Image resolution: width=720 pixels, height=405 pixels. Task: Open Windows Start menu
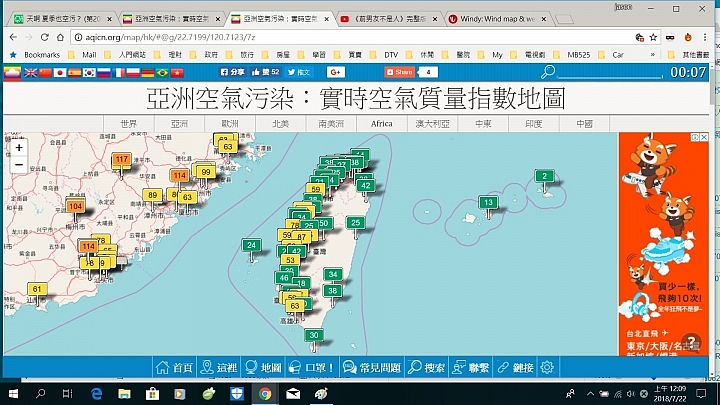[x=13, y=394]
